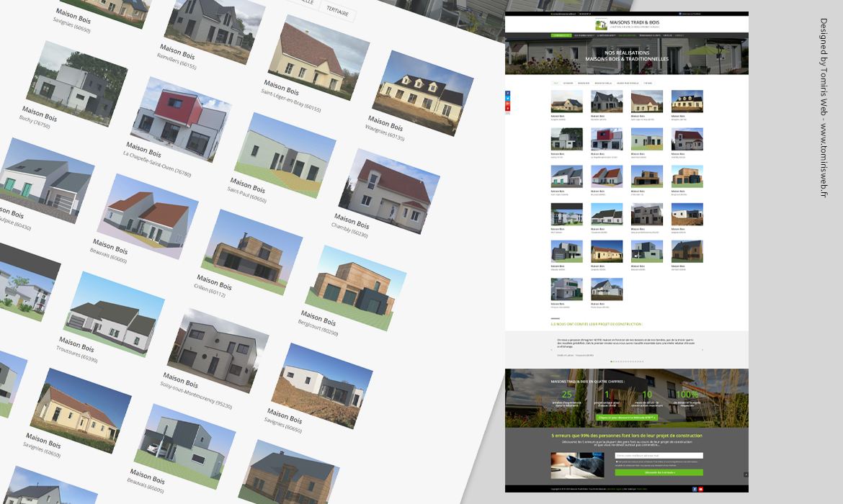Open red cube house thumbnail in flat page grid

(607, 139)
